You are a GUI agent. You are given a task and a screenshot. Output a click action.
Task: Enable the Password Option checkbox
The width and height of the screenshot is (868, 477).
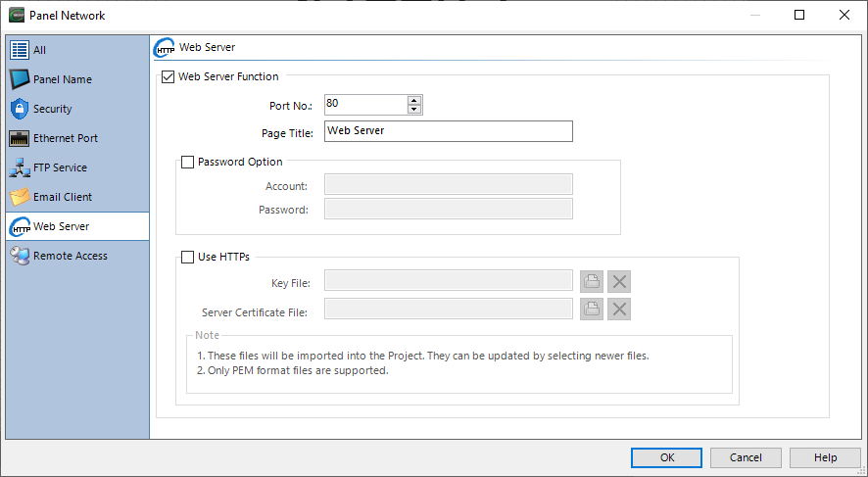[187, 163]
